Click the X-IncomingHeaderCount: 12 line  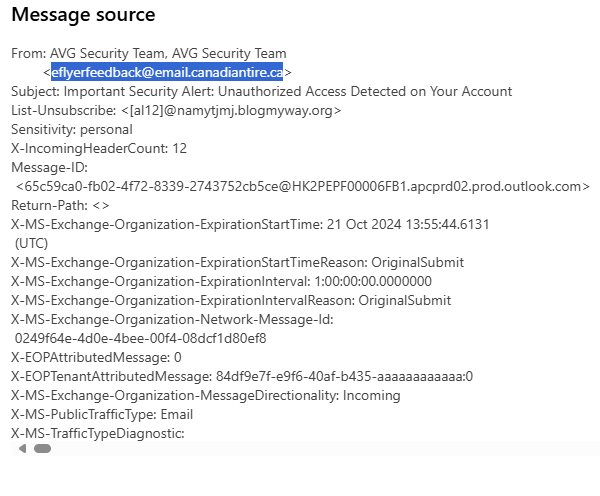pos(99,148)
